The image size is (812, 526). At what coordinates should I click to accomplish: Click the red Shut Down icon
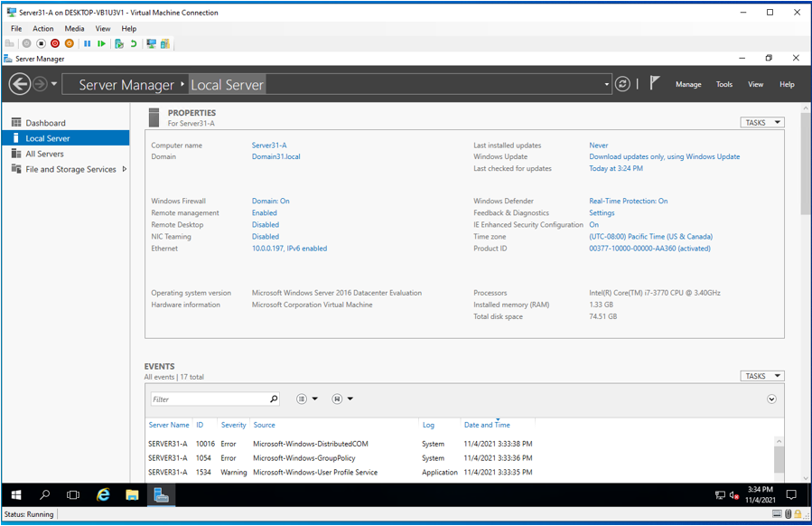point(55,44)
